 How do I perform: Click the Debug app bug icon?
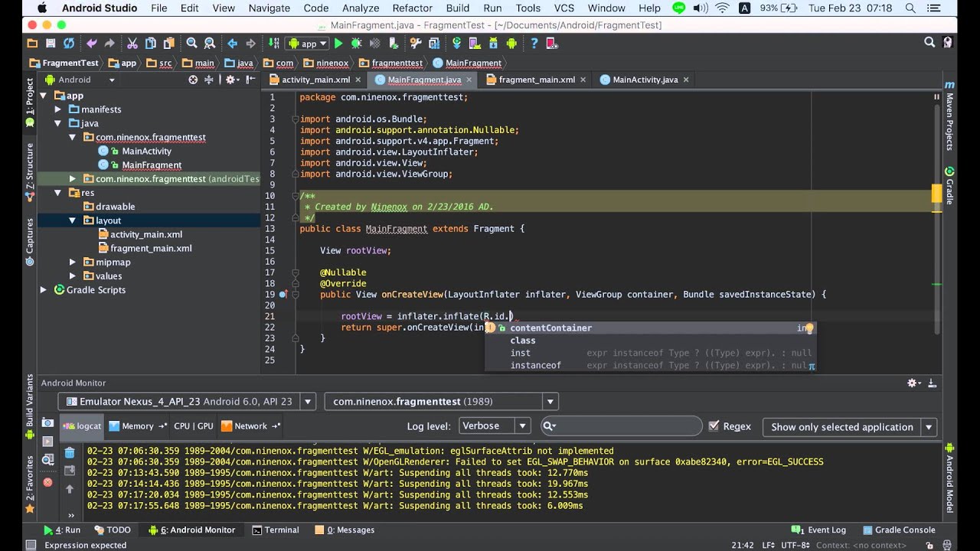tap(357, 44)
